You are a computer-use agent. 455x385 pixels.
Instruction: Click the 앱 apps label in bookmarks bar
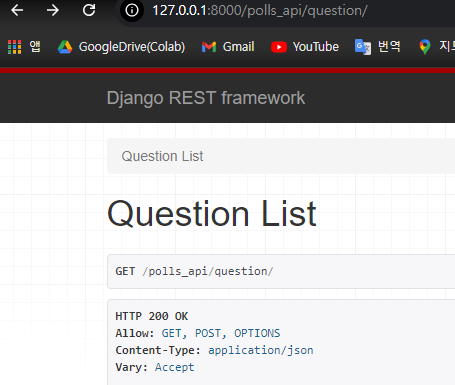35,47
